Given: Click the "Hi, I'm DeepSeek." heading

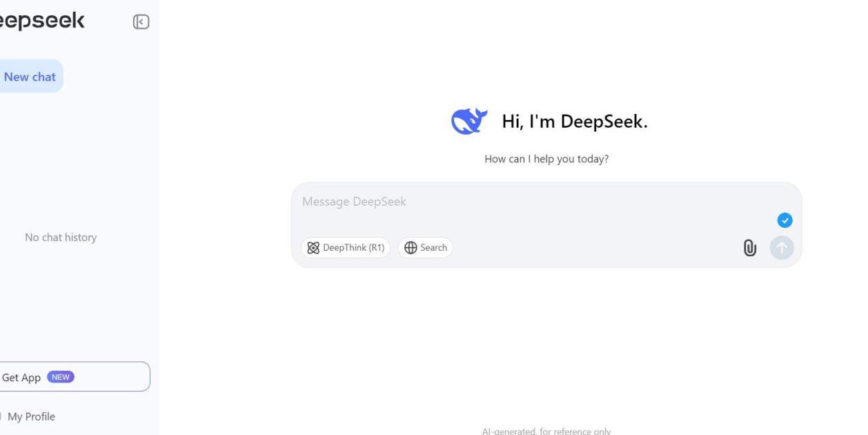Looking at the screenshot, I should 575,122.
